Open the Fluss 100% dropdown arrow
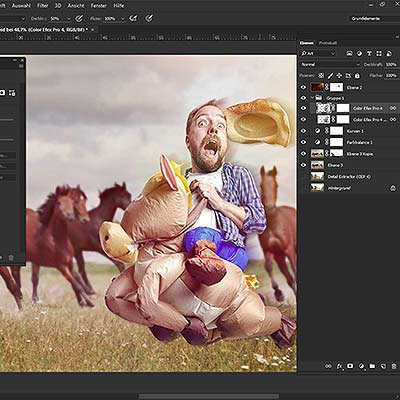This screenshot has height=400, width=400. click(123, 19)
